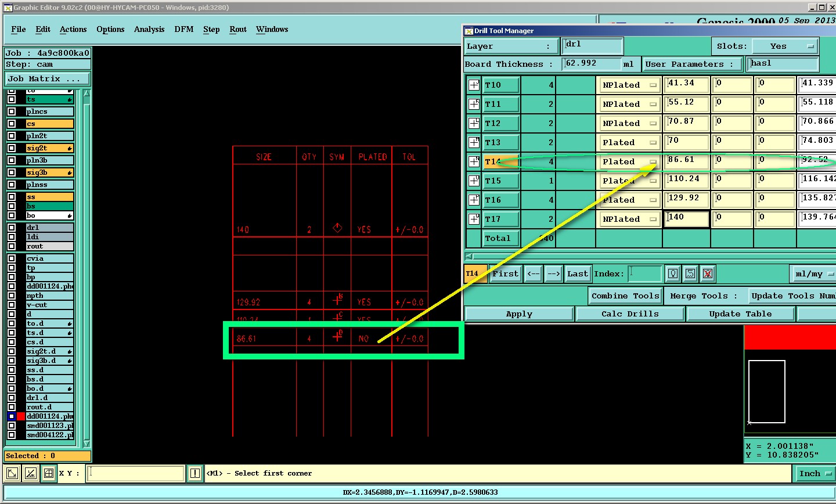Image resolution: width=836 pixels, height=504 pixels.
Task: Click the Board Thickness input field
Action: [591, 64]
